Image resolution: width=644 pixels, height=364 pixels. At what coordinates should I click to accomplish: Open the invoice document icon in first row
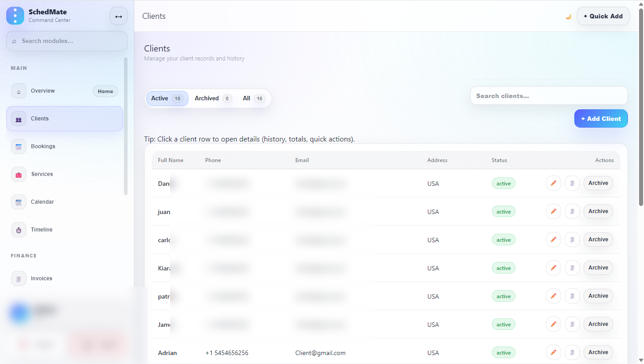[572, 183]
